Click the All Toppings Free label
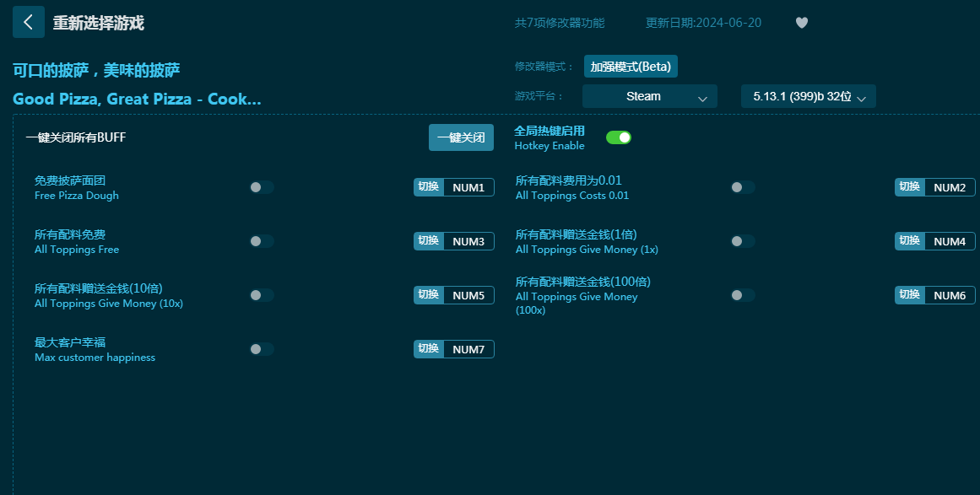 [76, 250]
